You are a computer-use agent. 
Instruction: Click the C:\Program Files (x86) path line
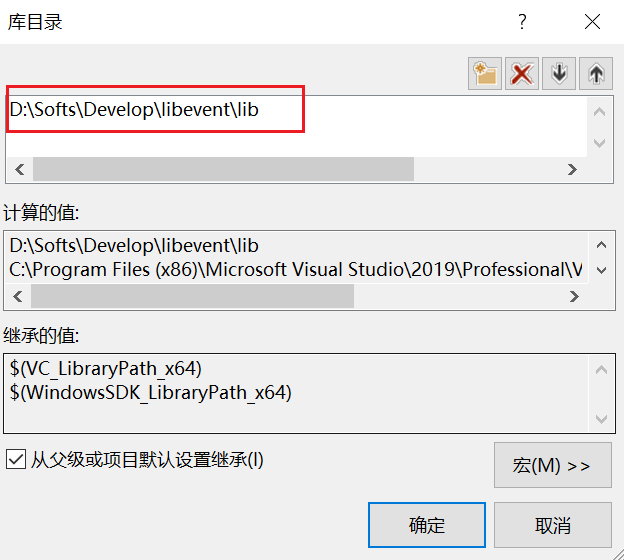click(x=296, y=270)
